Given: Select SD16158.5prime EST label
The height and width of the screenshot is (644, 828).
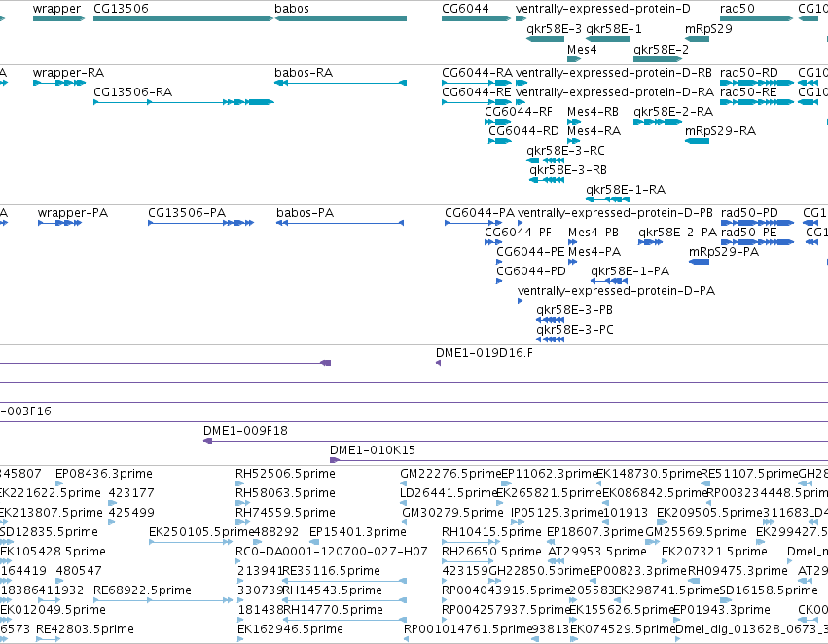Looking at the screenshot, I should pos(769,590).
